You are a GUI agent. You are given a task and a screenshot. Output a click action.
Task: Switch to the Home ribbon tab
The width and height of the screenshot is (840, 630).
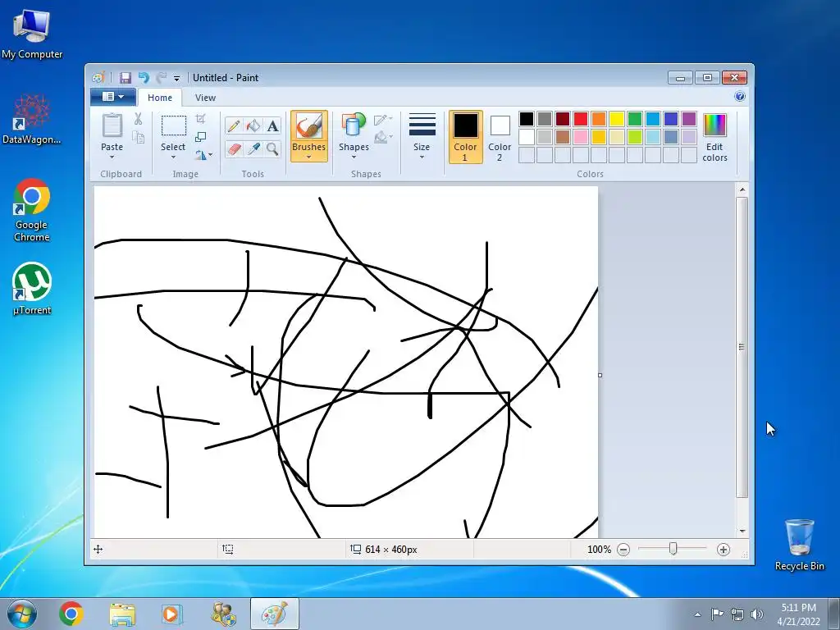160,98
